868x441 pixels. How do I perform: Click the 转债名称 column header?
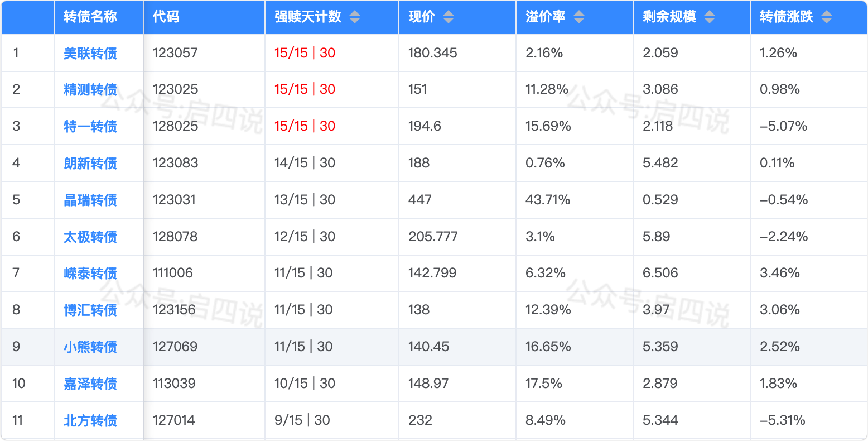(x=90, y=17)
